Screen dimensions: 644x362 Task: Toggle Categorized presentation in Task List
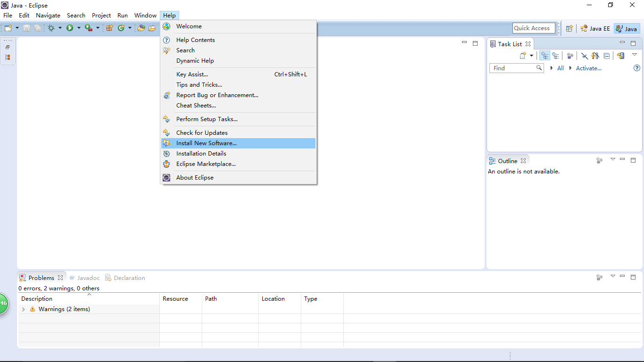pyautogui.click(x=545, y=56)
